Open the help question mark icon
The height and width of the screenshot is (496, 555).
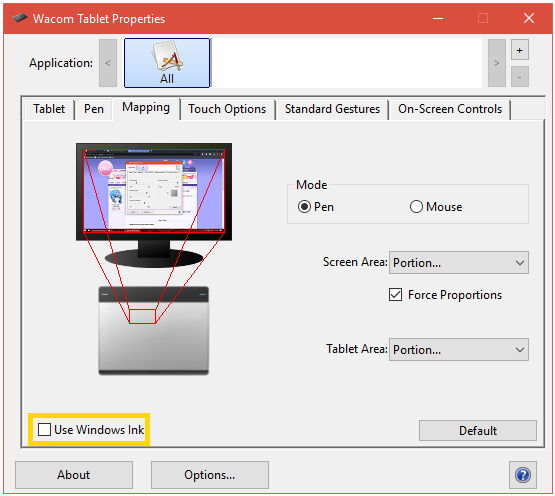coord(523,475)
